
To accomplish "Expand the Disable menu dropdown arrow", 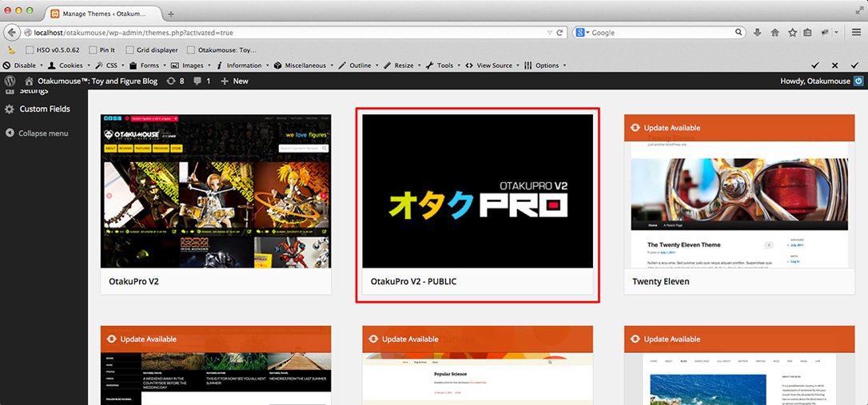I will [x=42, y=66].
